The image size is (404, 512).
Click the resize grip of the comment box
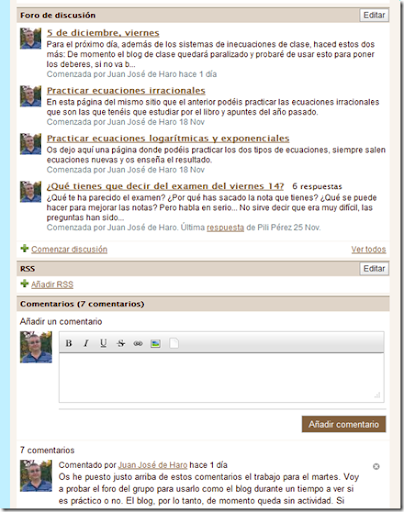click(x=378, y=395)
